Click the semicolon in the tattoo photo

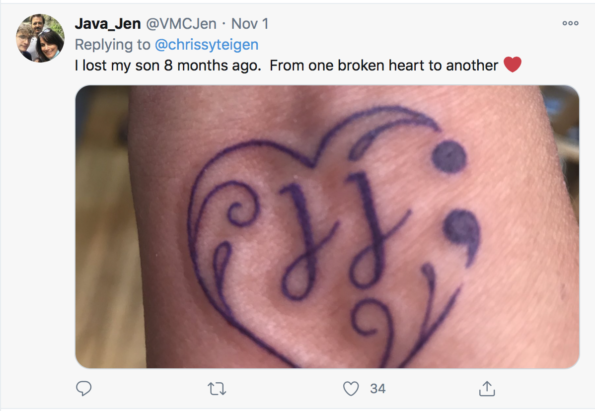coord(455,203)
